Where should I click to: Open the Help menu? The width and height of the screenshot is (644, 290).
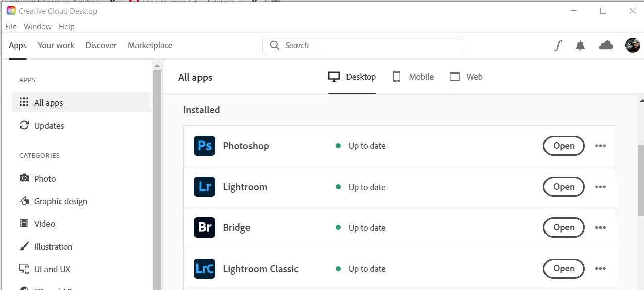click(x=67, y=27)
